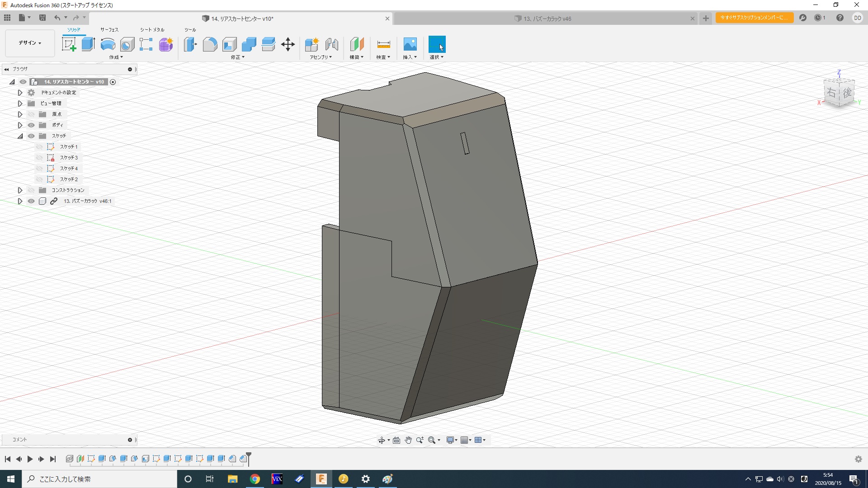The image size is (868, 488).
Task: Collapse the スケッチ folder
Action: pos(20,136)
